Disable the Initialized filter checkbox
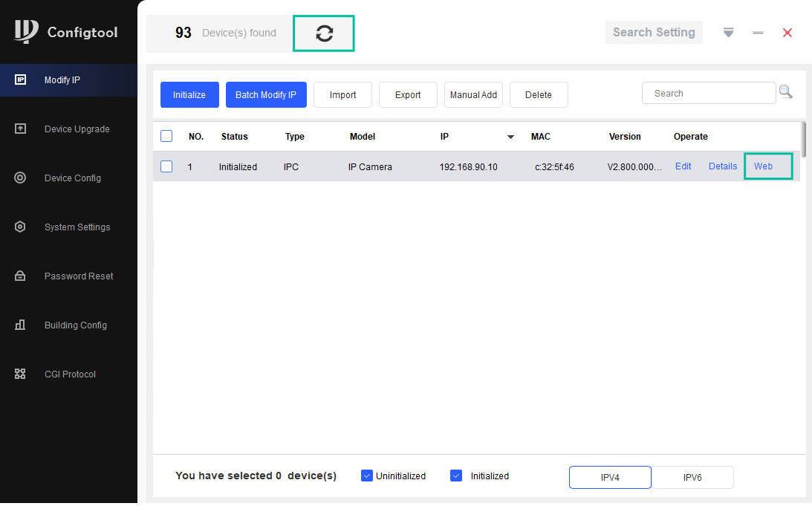Image resolution: width=812 pixels, height=506 pixels. coord(455,475)
